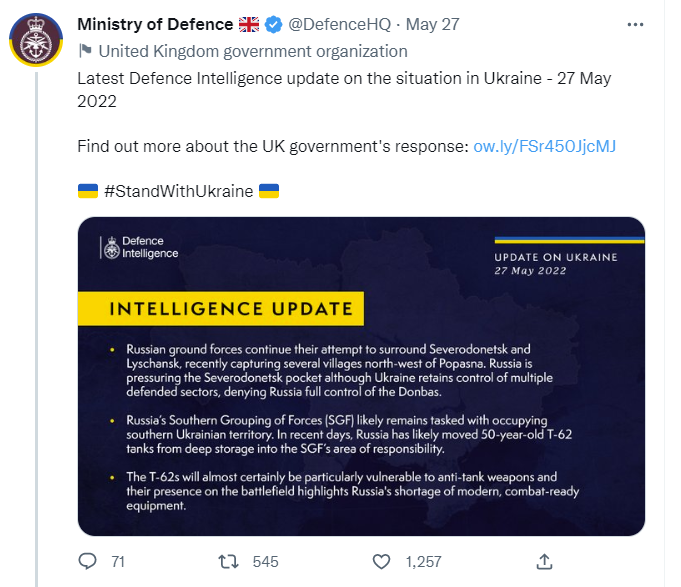
Task: Click the United Kingdom government organization label
Action: (x=253, y=51)
